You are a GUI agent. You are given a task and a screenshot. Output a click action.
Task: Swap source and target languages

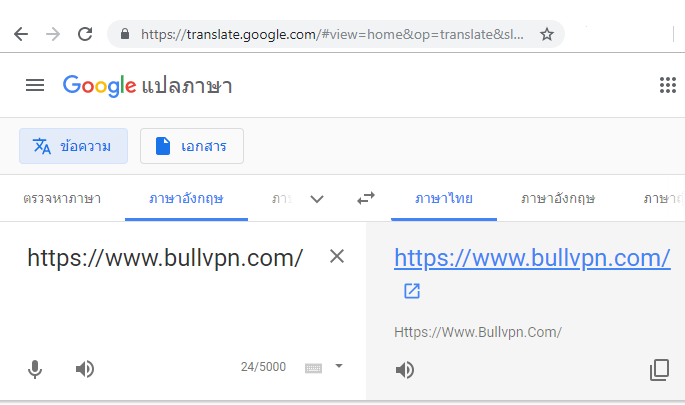pos(366,198)
